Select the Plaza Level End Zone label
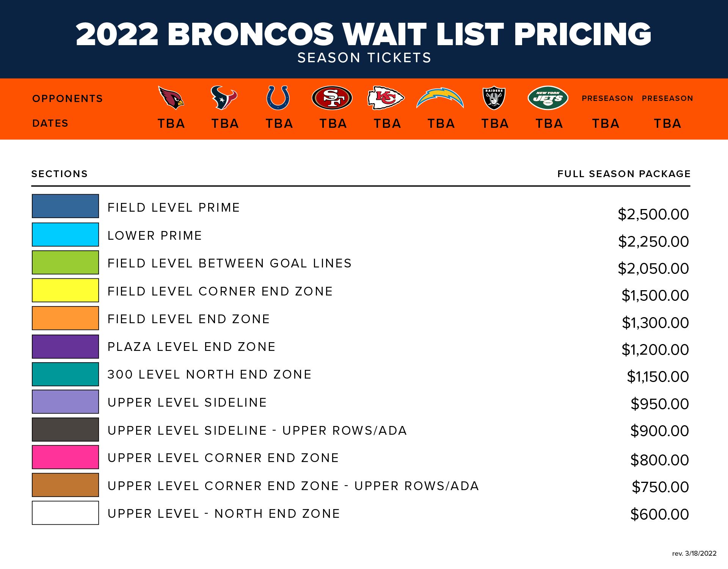 [x=191, y=347]
